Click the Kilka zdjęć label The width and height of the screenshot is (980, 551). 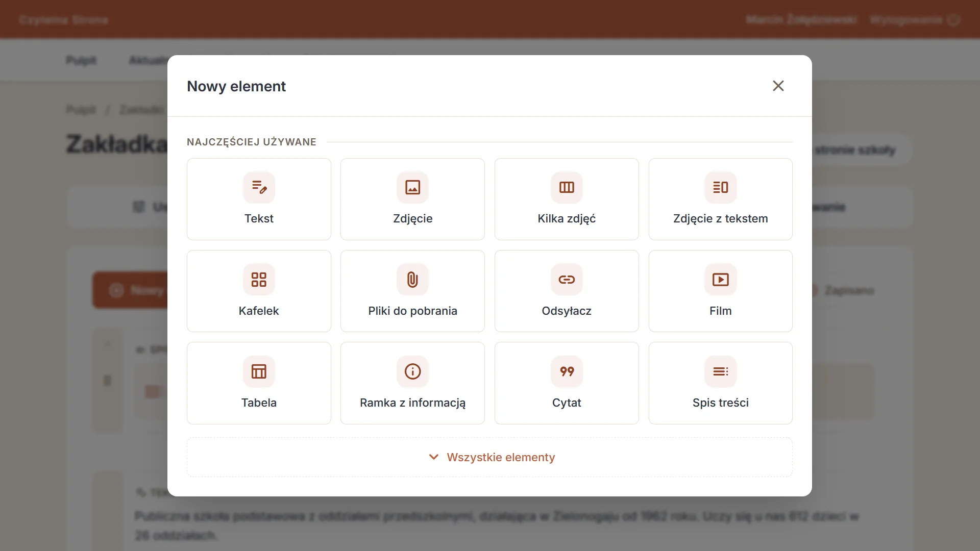click(567, 219)
